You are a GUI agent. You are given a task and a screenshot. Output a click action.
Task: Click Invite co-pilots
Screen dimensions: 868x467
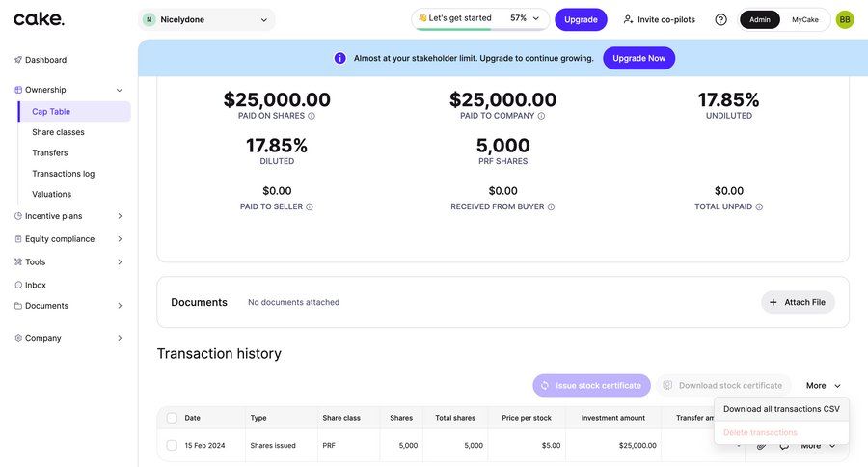click(660, 19)
